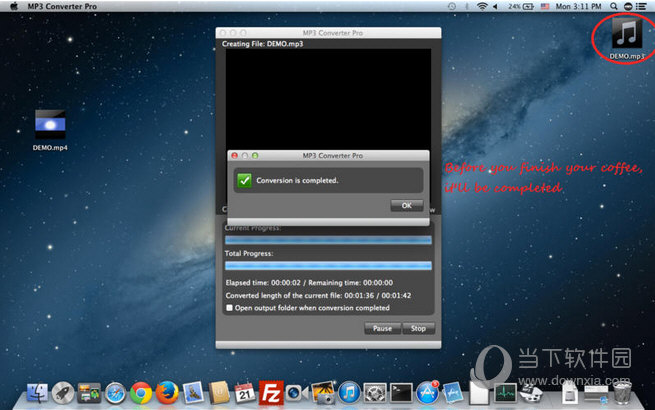The width and height of the screenshot is (655, 410).
Task: Open Notification Center list icon
Action: click(x=640, y=6)
